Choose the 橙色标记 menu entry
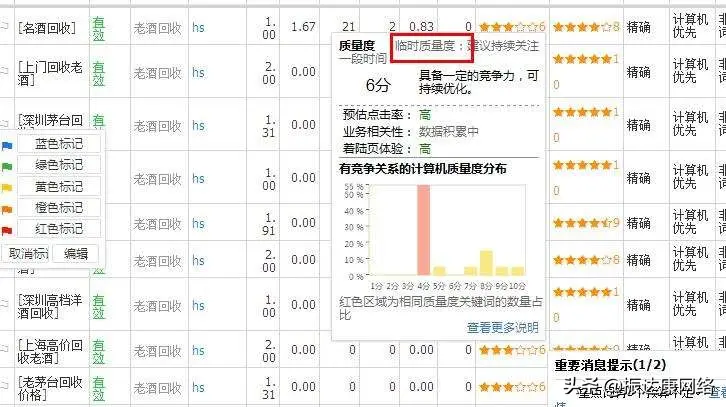Screen dimensions: 726x407 pos(59,207)
